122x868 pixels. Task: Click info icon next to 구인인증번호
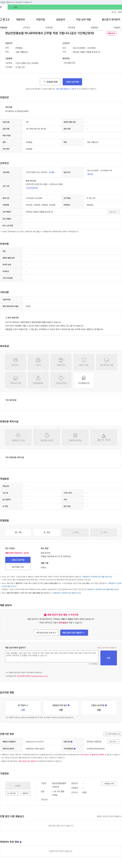[x=75, y=748]
